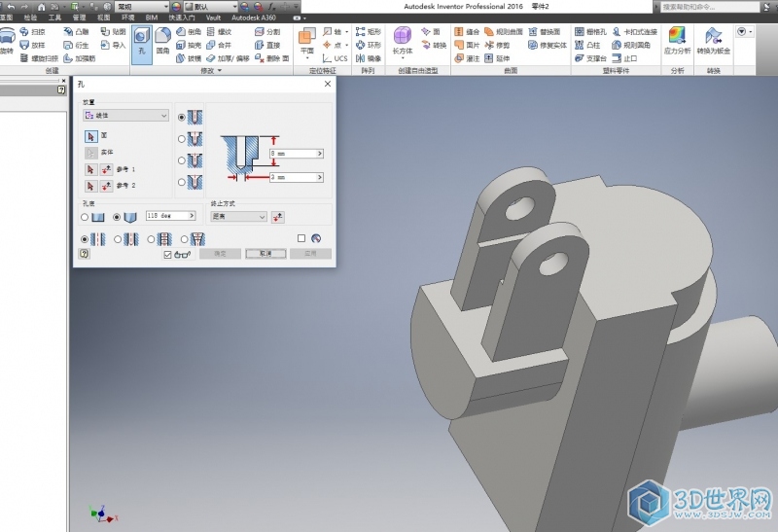The height and width of the screenshot is (532, 778).
Task: Click the Face (面) selection arrow button
Action: tap(91, 136)
